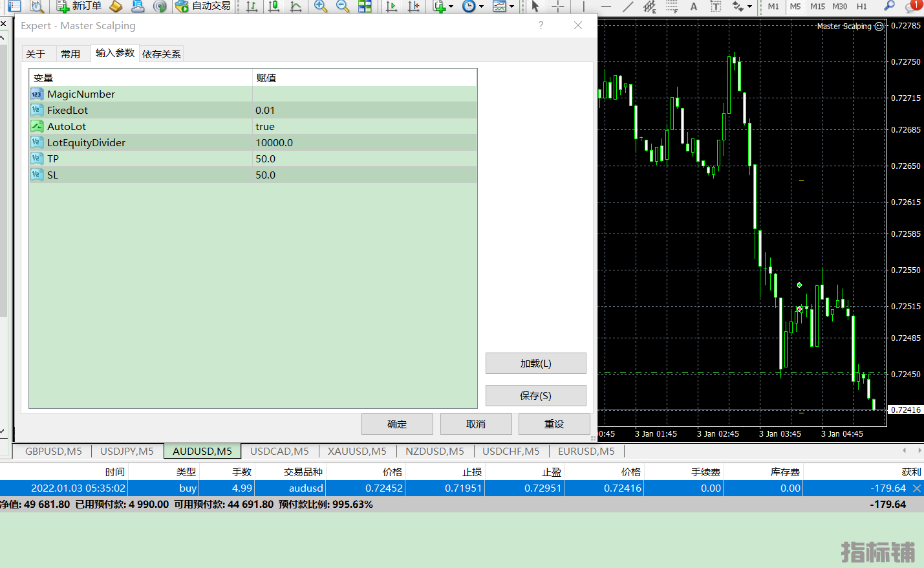The image size is (924, 568).
Task: Click the 保存(S) save button
Action: [536, 395]
